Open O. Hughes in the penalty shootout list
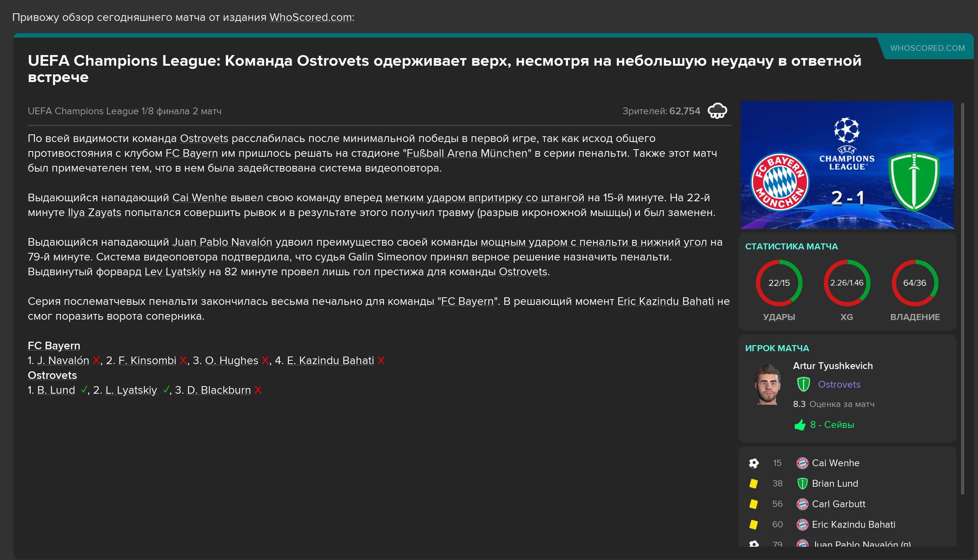Image resolution: width=978 pixels, height=560 pixels. coord(232,360)
